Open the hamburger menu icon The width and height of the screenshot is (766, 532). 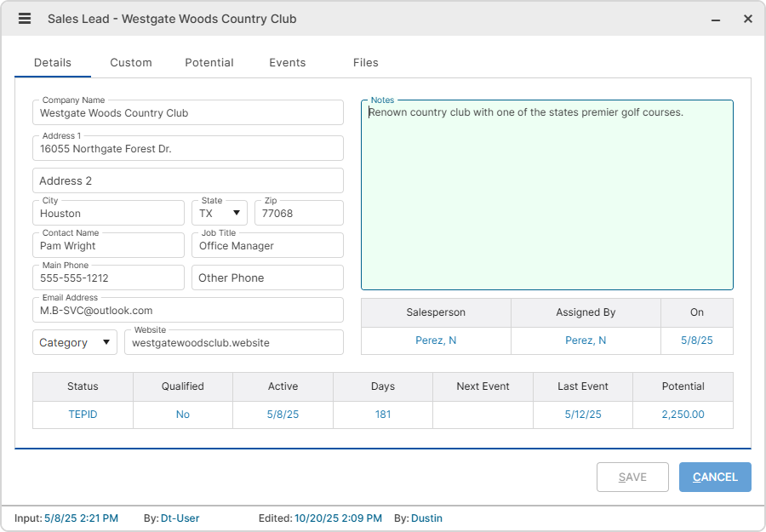coord(25,19)
